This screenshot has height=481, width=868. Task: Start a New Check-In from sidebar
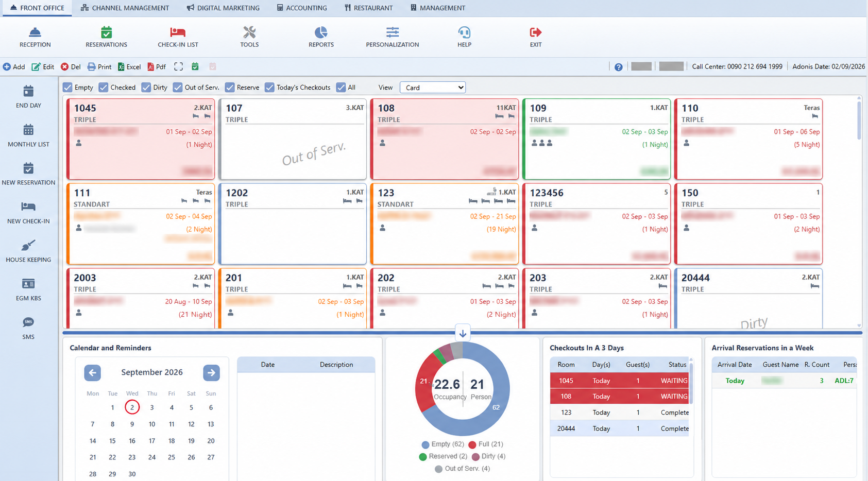[x=28, y=213]
